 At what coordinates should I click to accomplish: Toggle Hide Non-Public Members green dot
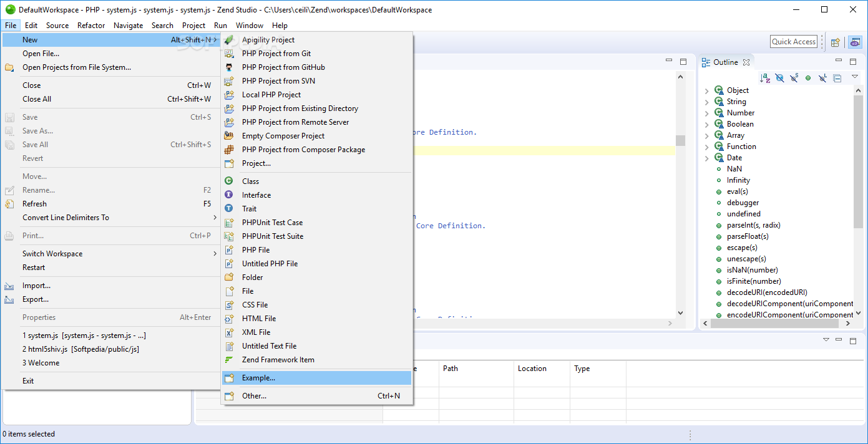click(808, 79)
